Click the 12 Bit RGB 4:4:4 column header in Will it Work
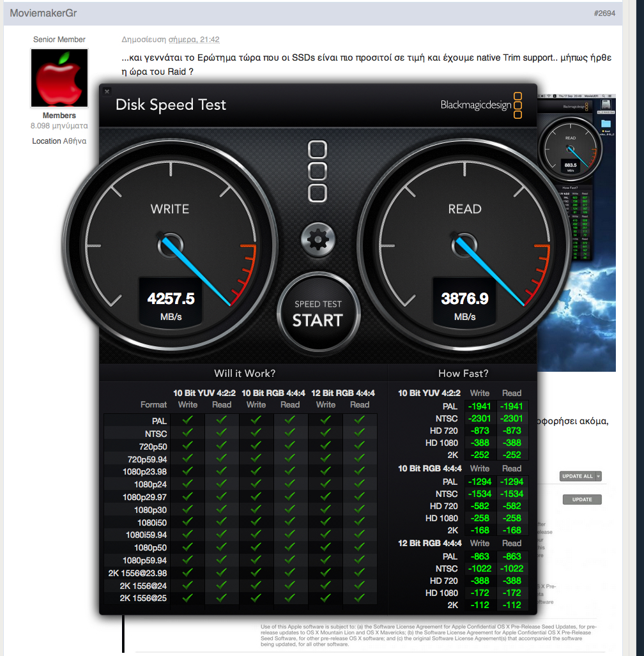 [x=342, y=393]
